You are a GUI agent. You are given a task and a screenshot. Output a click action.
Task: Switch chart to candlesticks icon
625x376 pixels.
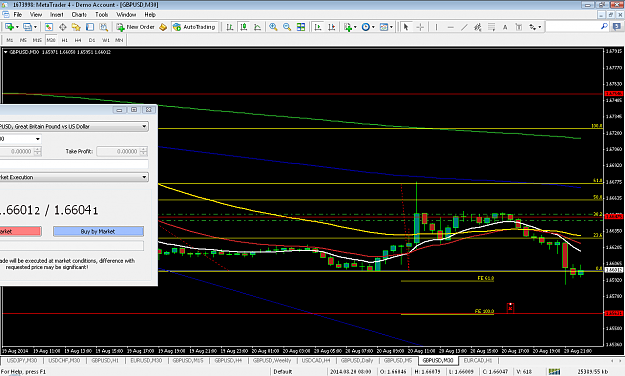244,27
